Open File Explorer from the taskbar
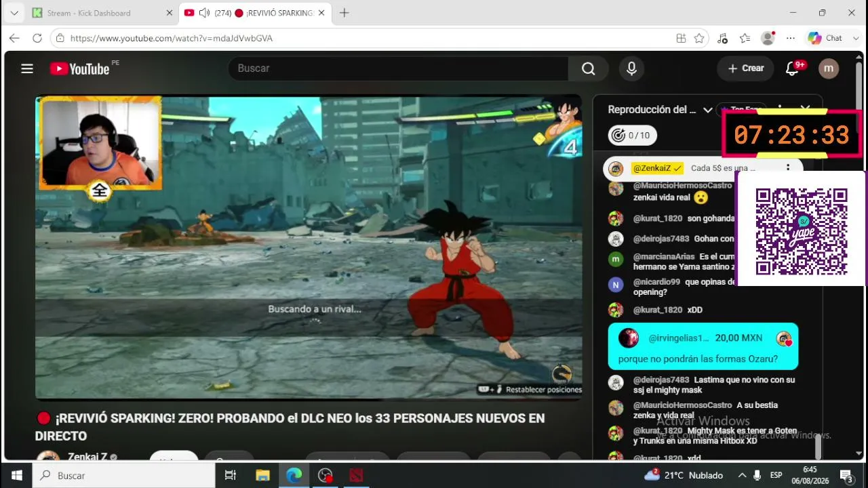 pos(262,475)
